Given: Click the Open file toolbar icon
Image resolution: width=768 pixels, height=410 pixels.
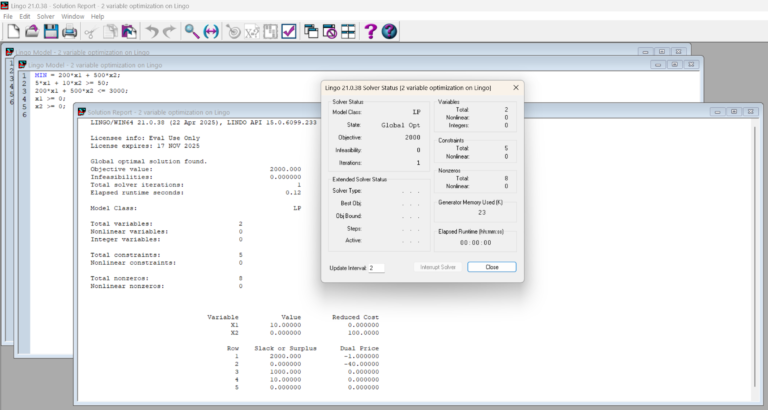Looking at the screenshot, I should click(x=31, y=32).
